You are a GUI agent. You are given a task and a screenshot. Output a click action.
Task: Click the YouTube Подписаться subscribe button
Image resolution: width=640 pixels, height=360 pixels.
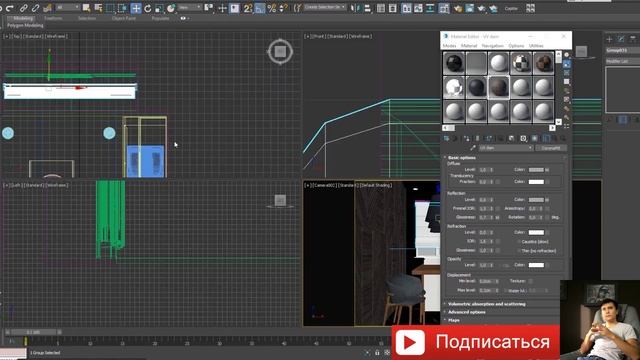[x=476, y=342]
